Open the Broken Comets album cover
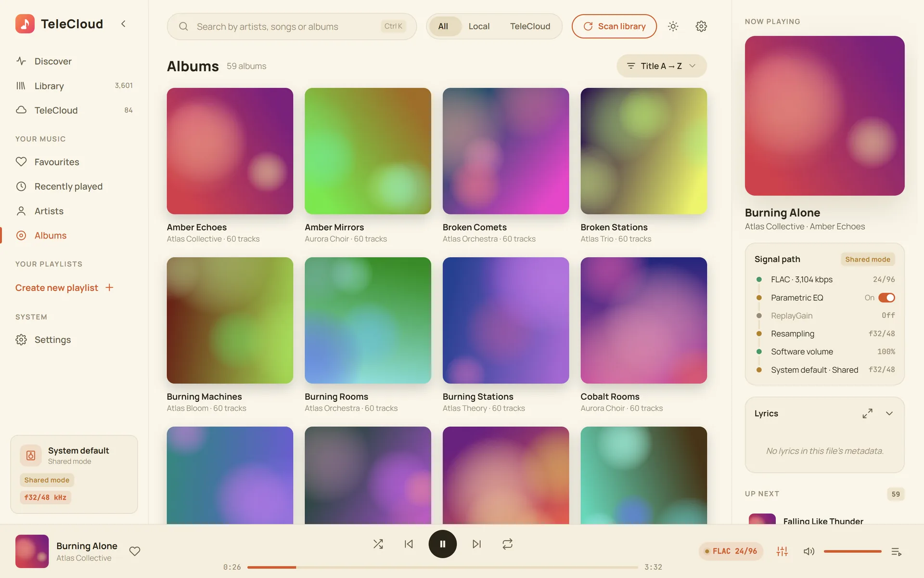 (x=506, y=151)
